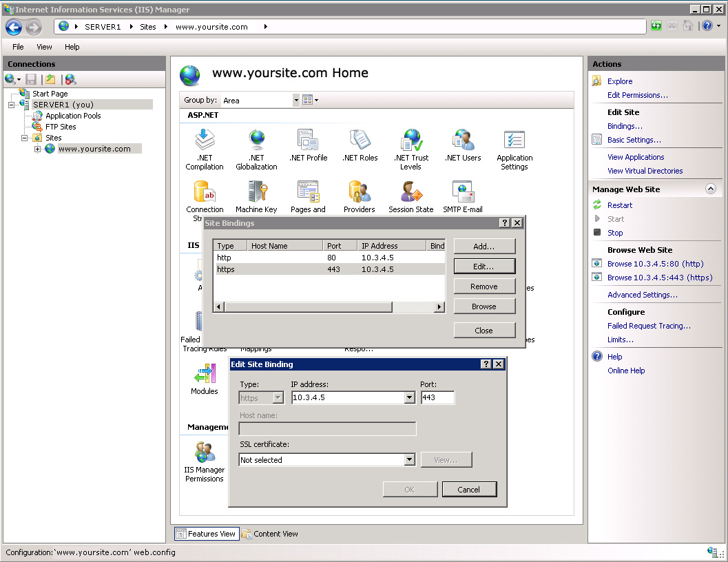Click the Save icon in Connections toolbar
The height and width of the screenshot is (562, 728).
coord(31,79)
